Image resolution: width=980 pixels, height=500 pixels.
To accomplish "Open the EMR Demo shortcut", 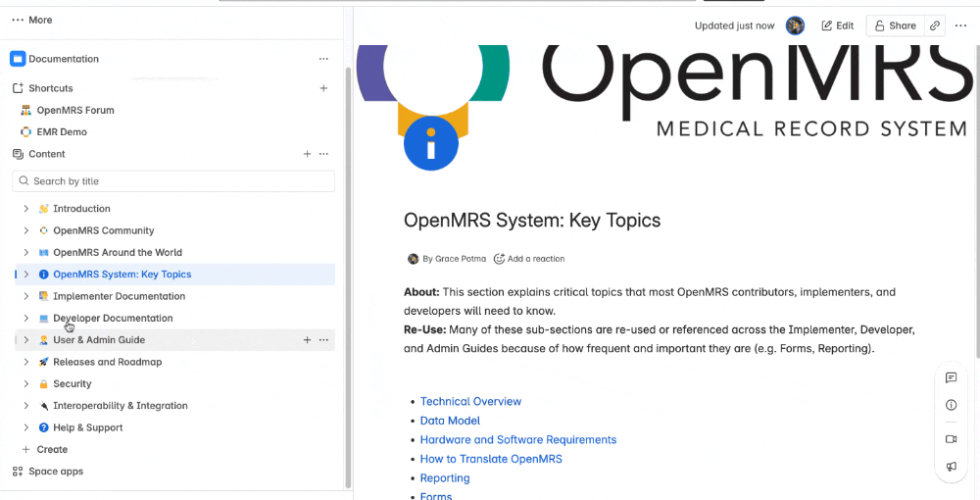I will pyautogui.click(x=54, y=132).
